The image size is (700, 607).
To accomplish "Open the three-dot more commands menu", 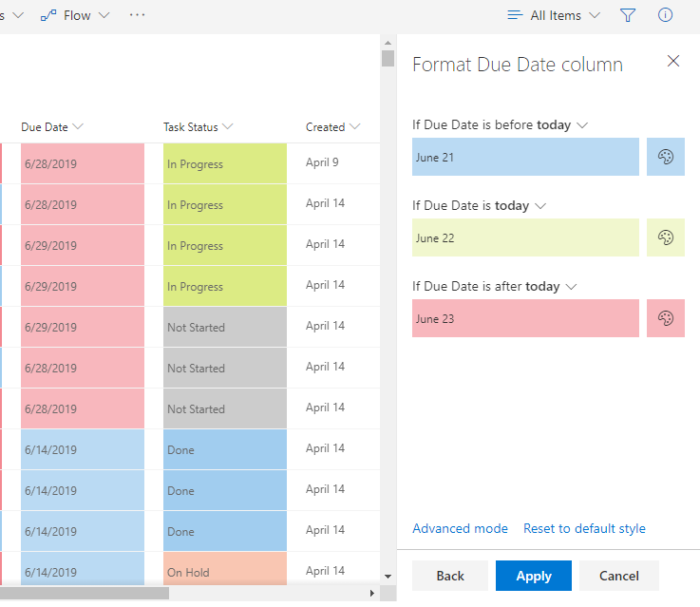I will 138,15.
